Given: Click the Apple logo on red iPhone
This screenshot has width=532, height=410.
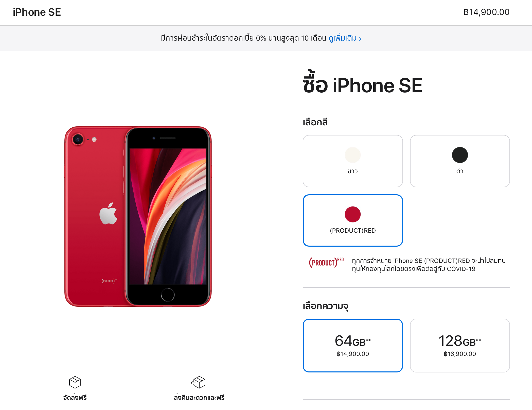Looking at the screenshot, I should point(109,214).
